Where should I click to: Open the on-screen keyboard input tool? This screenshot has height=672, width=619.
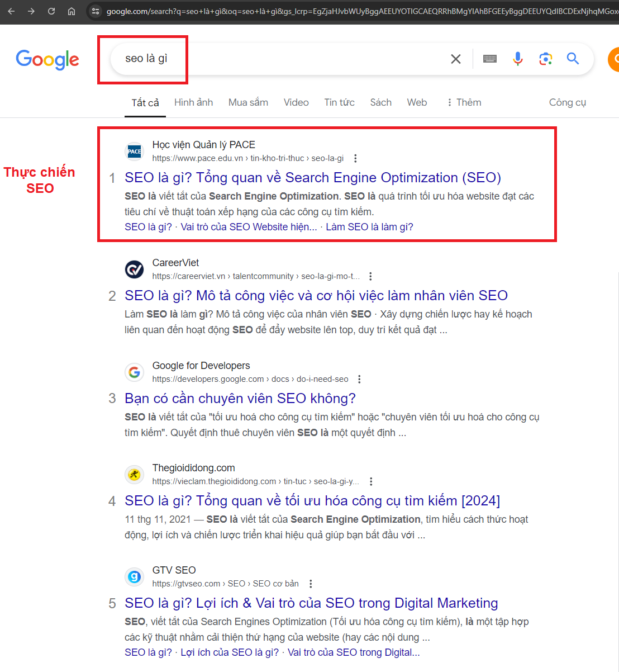pyautogui.click(x=490, y=59)
